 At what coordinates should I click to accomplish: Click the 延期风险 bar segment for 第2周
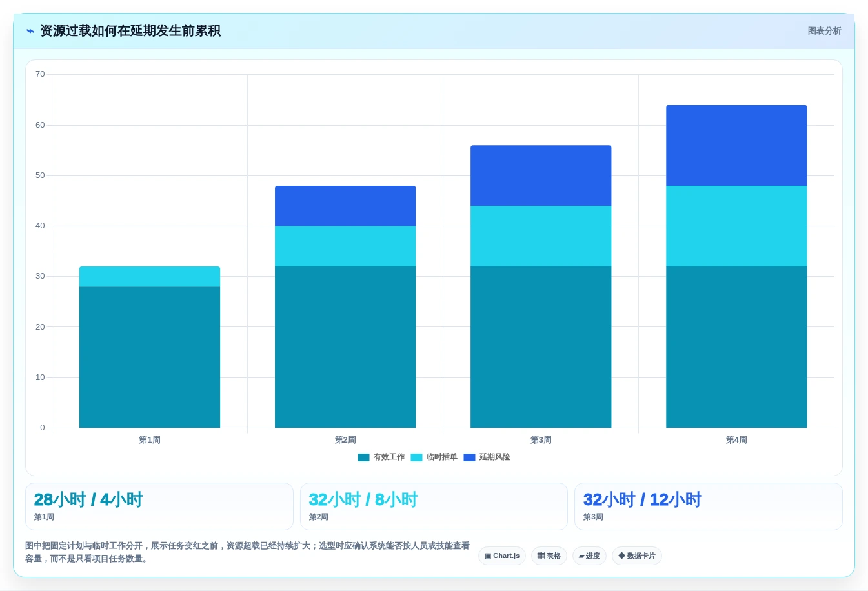point(345,206)
